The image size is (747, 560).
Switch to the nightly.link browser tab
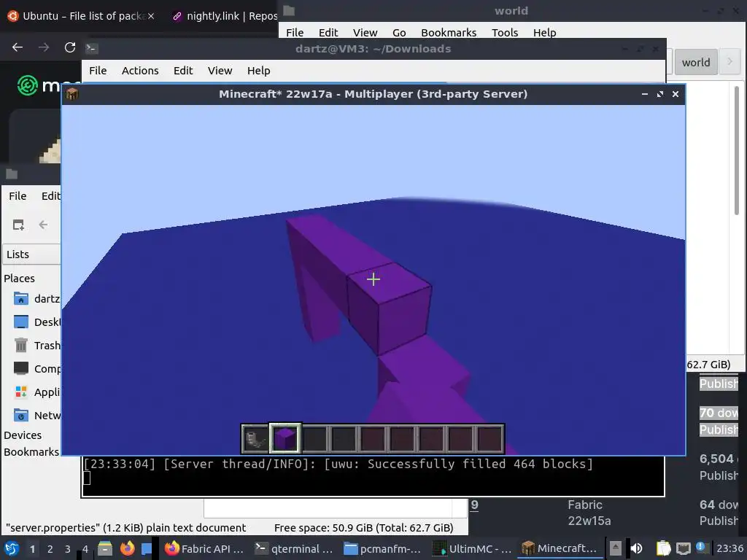[224, 16]
